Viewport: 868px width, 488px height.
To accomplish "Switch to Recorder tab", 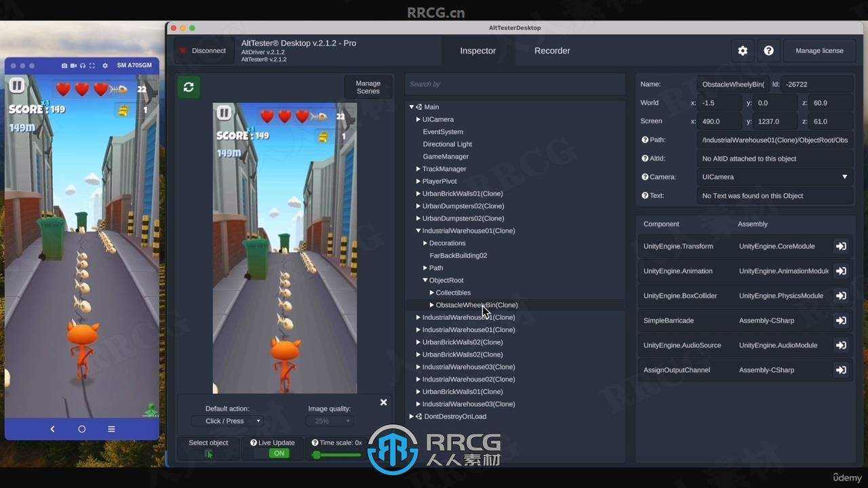I will click(552, 51).
